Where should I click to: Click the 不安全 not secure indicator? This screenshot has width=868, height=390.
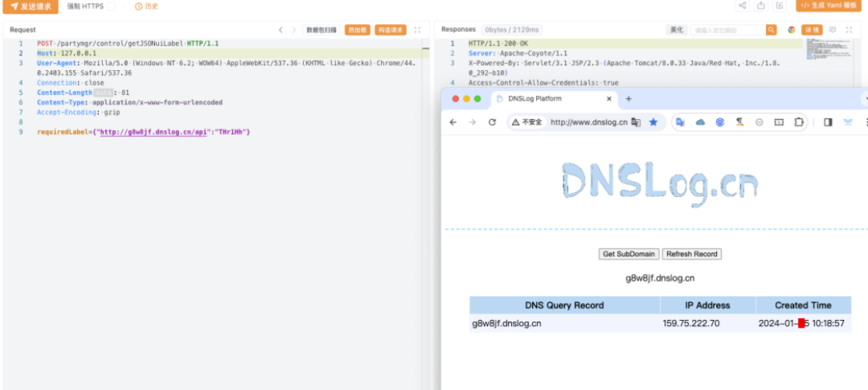pyautogui.click(x=527, y=122)
